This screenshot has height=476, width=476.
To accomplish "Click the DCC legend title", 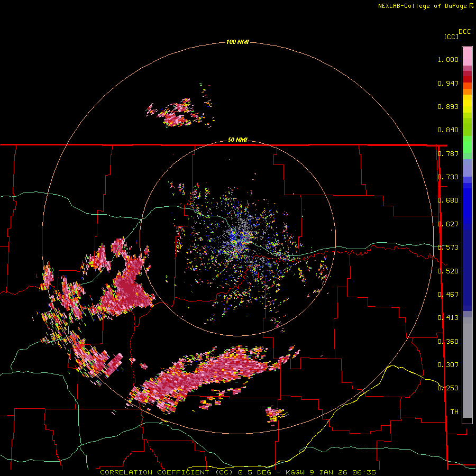I will point(464,32).
